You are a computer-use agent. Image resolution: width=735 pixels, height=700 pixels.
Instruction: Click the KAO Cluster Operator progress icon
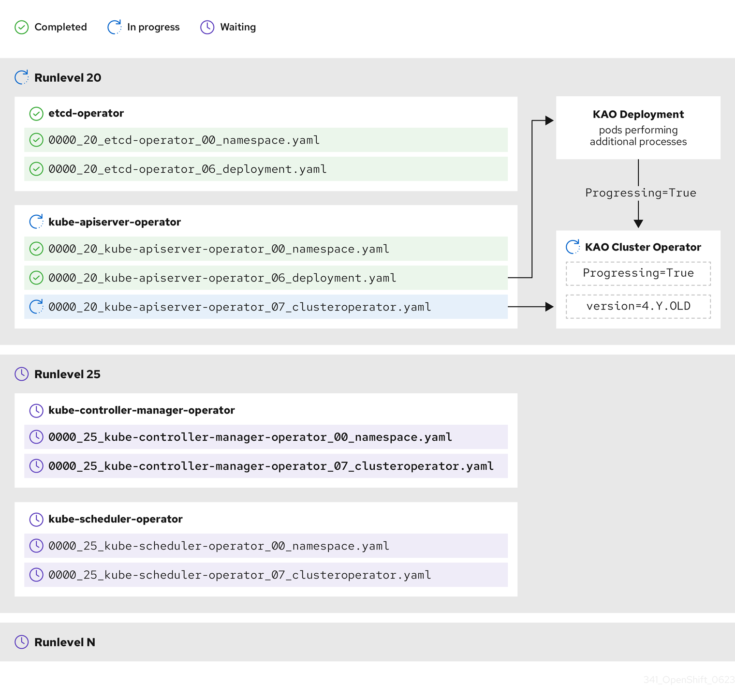(x=573, y=247)
